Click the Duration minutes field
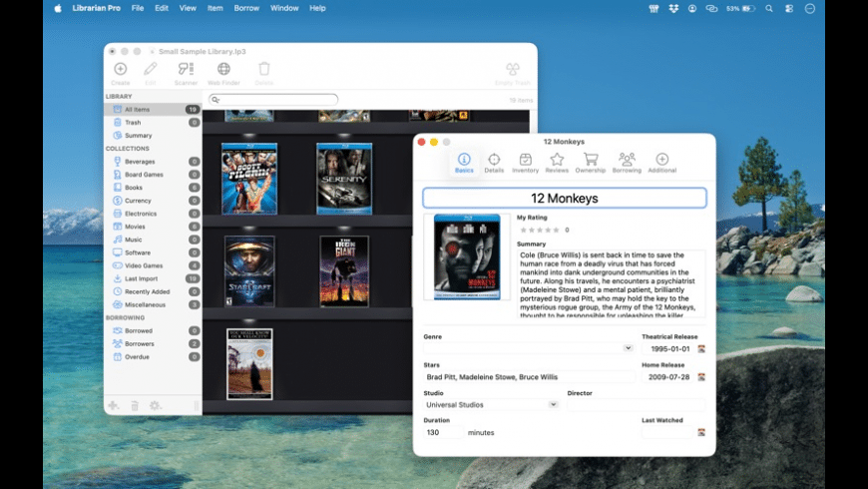The height and width of the screenshot is (489, 868). click(x=443, y=432)
